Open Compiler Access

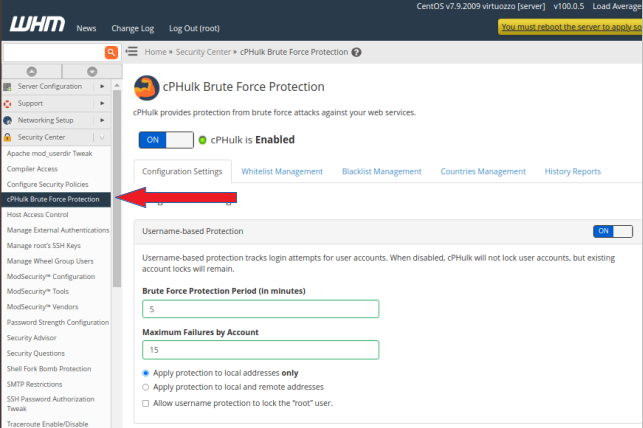[32, 169]
